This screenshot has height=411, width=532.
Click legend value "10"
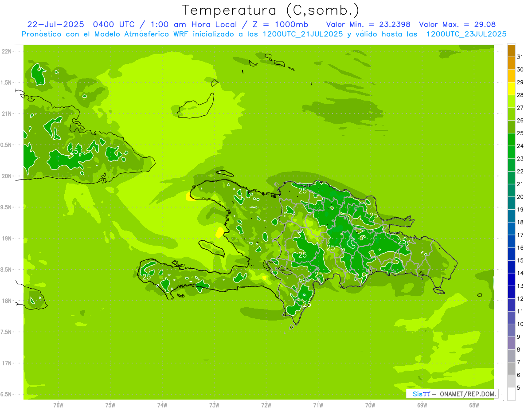[520, 324]
